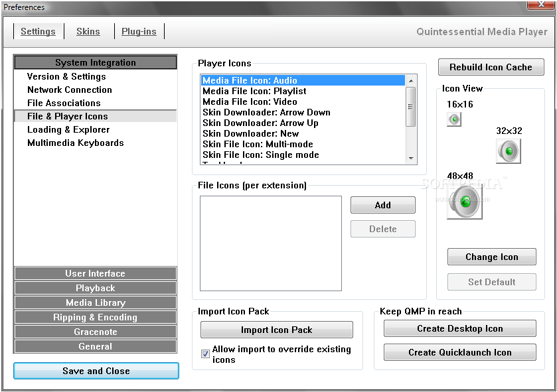Select Skin Downloader: New entry
The image size is (557, 392).
[x=303, y=134]
